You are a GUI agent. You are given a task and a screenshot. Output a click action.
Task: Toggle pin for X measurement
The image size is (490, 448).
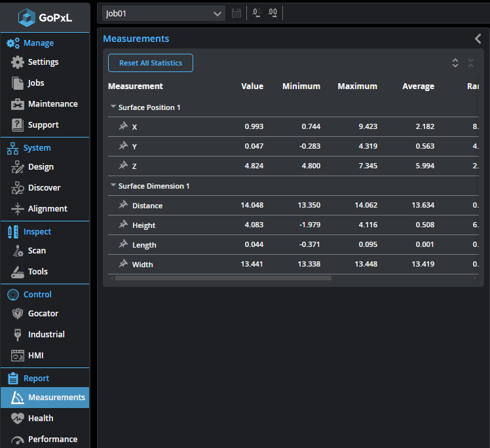[x=122, y=126]
